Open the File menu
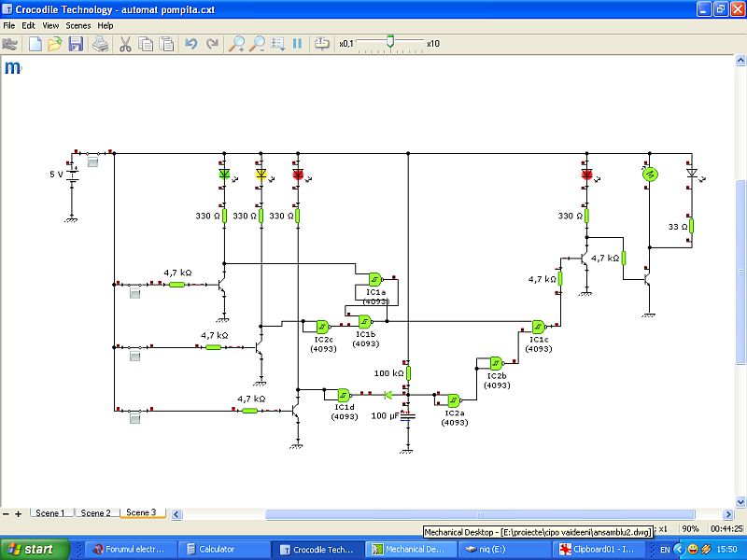 tap(9, 25)
